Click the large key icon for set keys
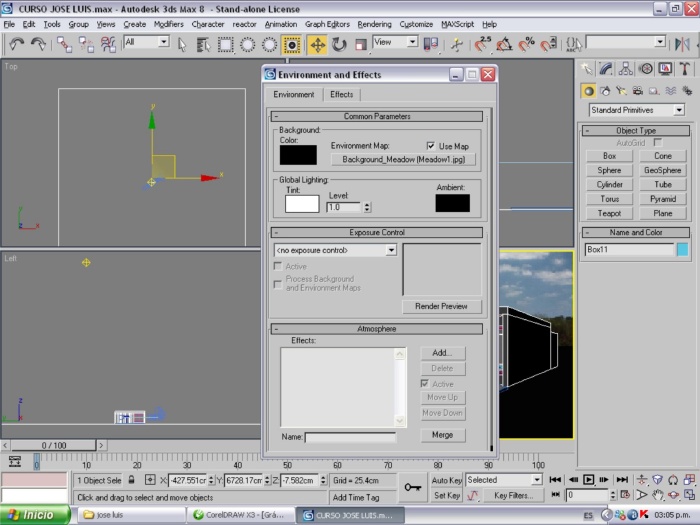This screenshot has height=525, width=700. pos(412,487)
